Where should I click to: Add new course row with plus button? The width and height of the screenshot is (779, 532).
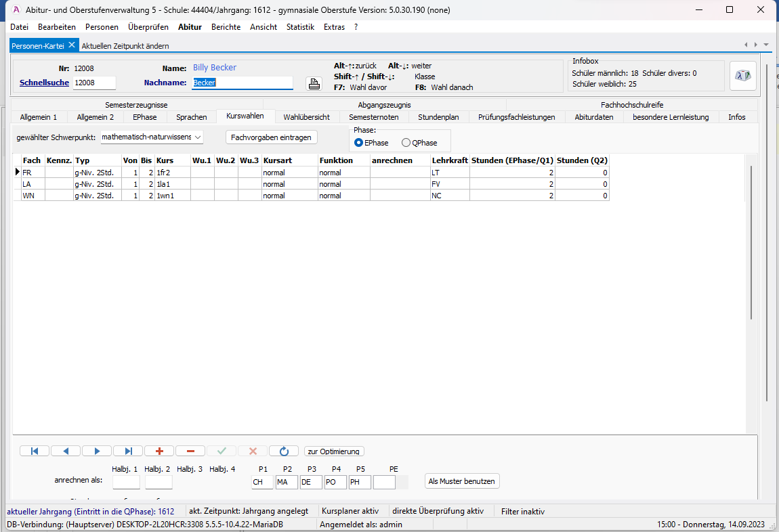coord(159,451)
